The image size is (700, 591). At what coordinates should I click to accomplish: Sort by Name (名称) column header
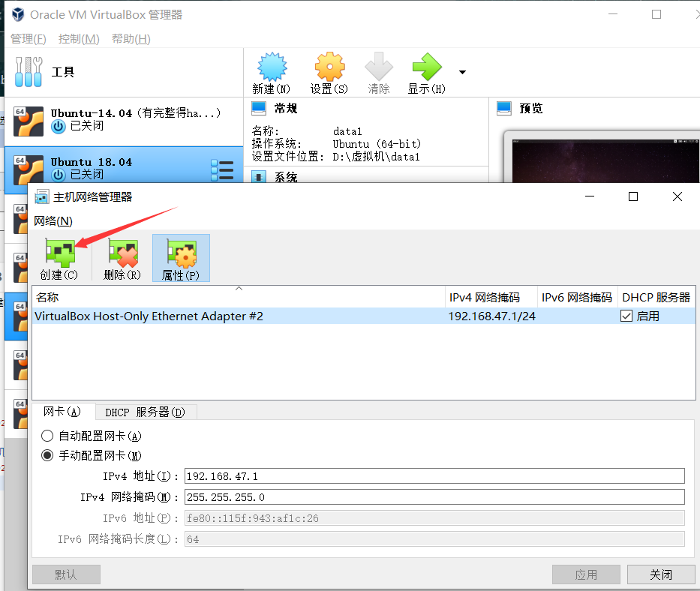pyautogui.click(x=239, y=297)
